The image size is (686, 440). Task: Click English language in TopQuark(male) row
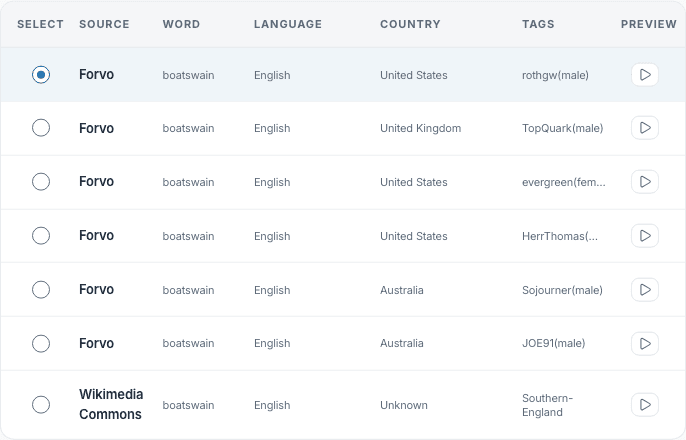(x=272, y=128)
